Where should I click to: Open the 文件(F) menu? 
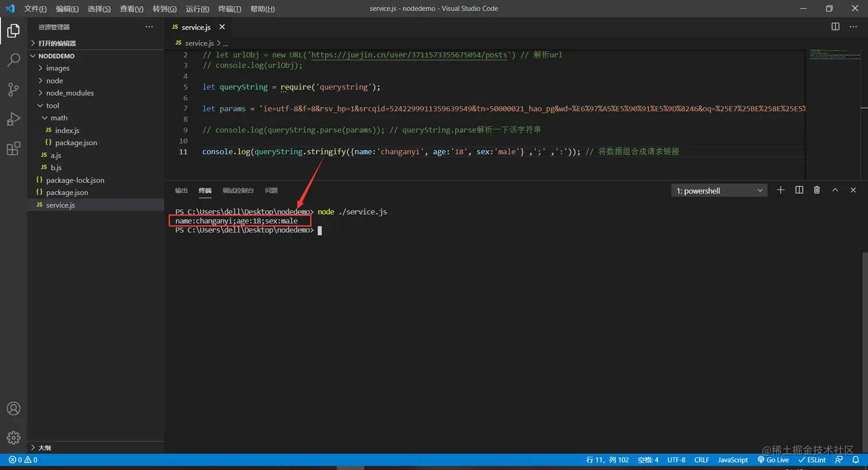[x=36, y=9]
